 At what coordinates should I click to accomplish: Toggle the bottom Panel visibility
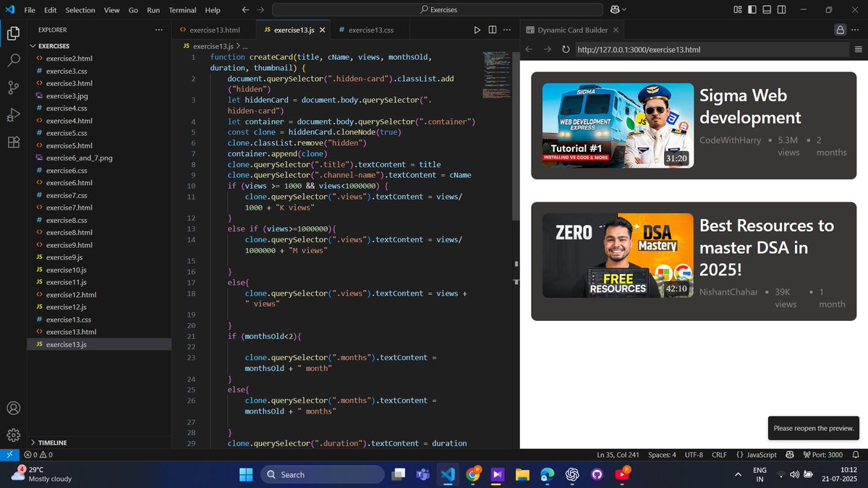pos(767,9)
